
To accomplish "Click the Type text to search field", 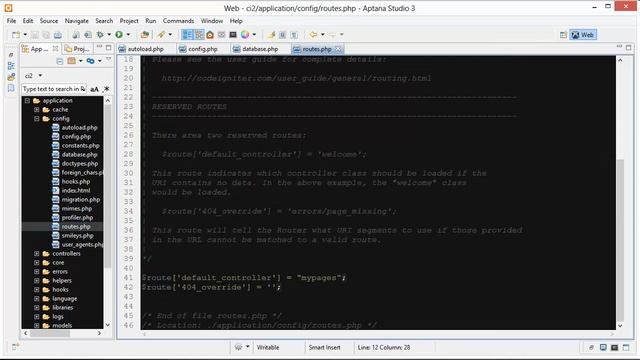I will pyautogui.click(x=53, y=89).
